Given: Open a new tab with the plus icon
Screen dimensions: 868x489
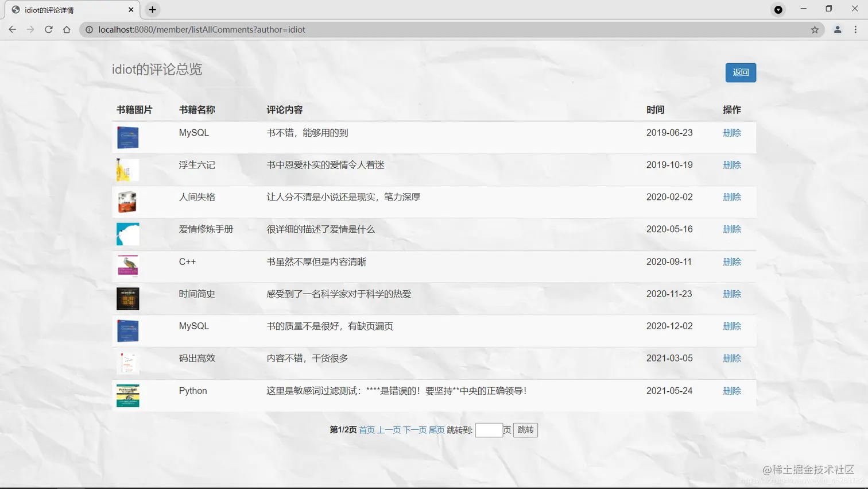Looking at the screenshot, I should click(152, 9).
